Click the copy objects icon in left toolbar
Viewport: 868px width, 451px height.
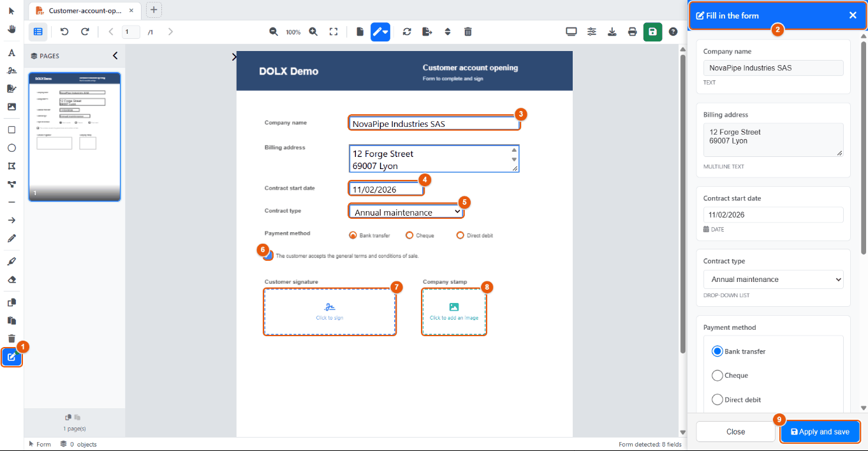[x=11, y=302]
